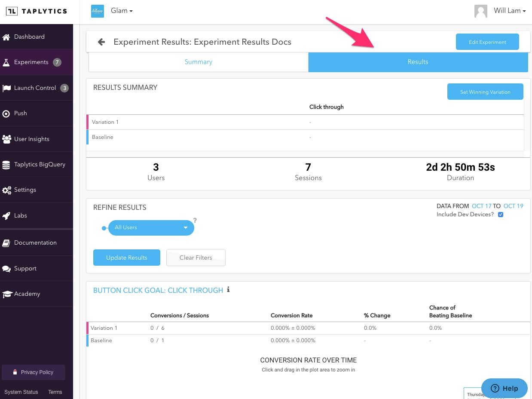
Task: Change the OCT 17 start date
Action: 482,206
